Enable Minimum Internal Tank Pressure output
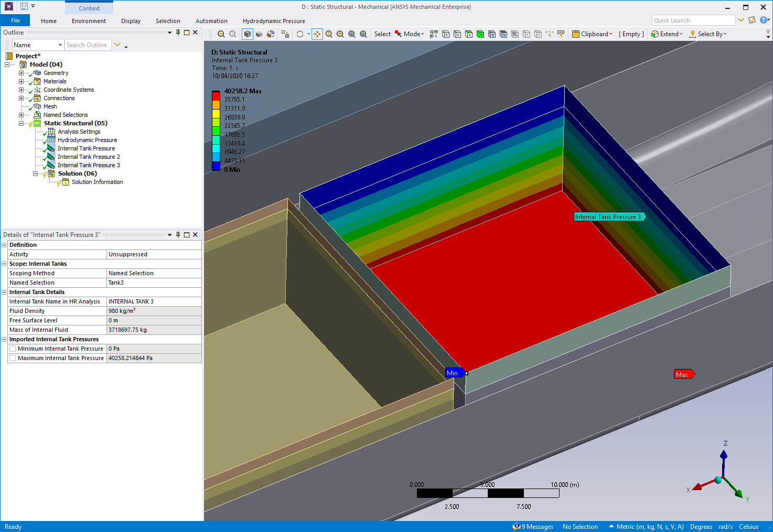 pyautogui.click(x=13, y=349)
